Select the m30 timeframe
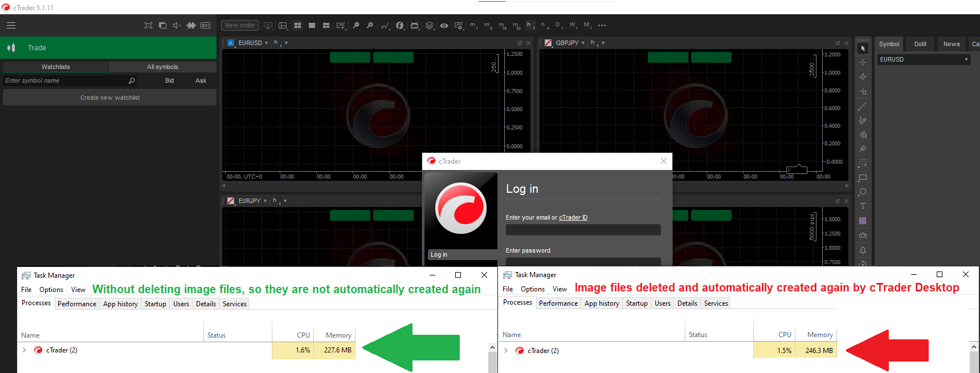The width and height of the screenshot is (980, 373). 517,25
